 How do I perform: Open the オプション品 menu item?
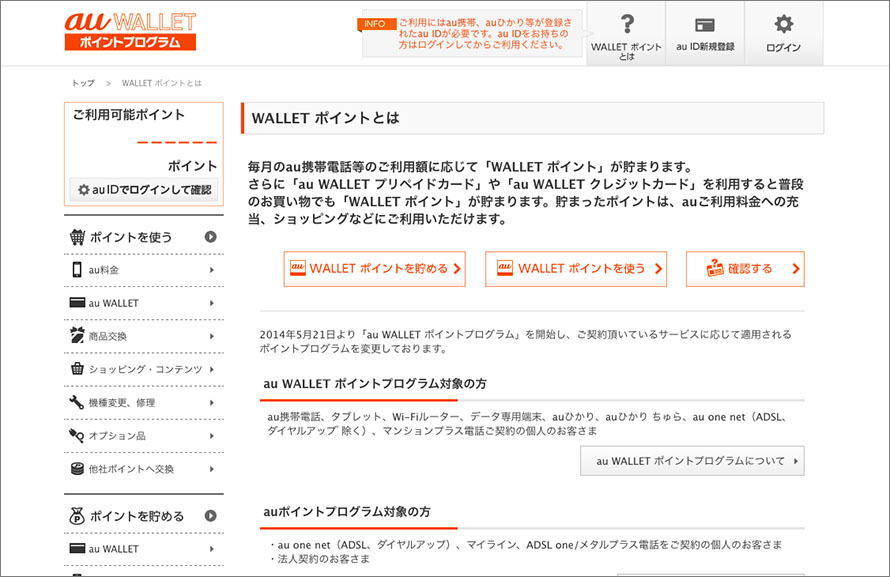click(144, 436)
